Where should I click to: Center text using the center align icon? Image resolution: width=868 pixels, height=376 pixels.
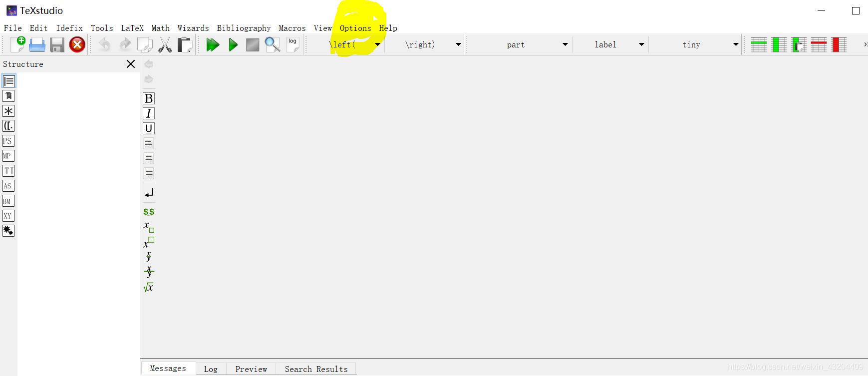tap(149, 158)
